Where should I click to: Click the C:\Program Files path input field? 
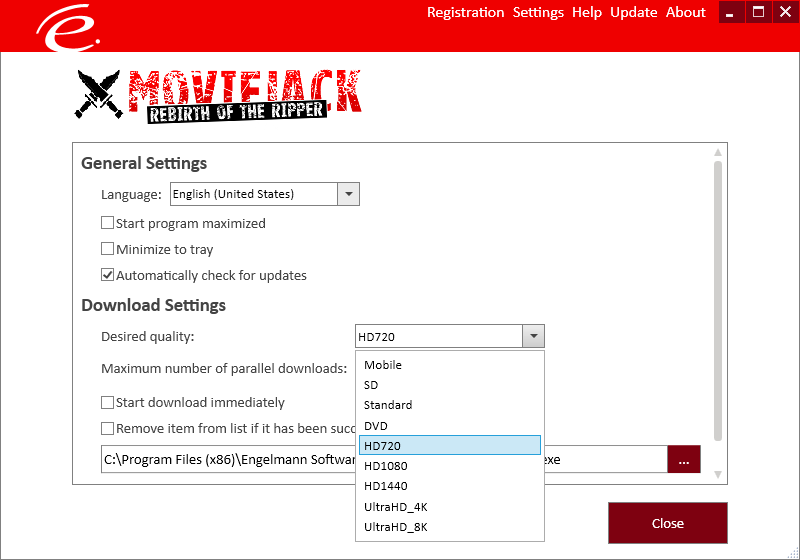pos(384,459)
